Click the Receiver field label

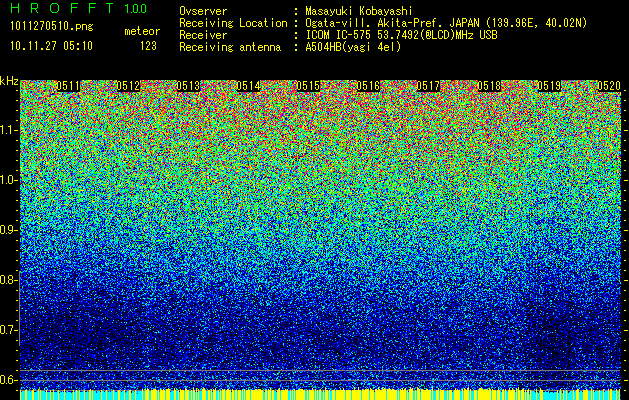pyautogui.click(x=203, y=35)
